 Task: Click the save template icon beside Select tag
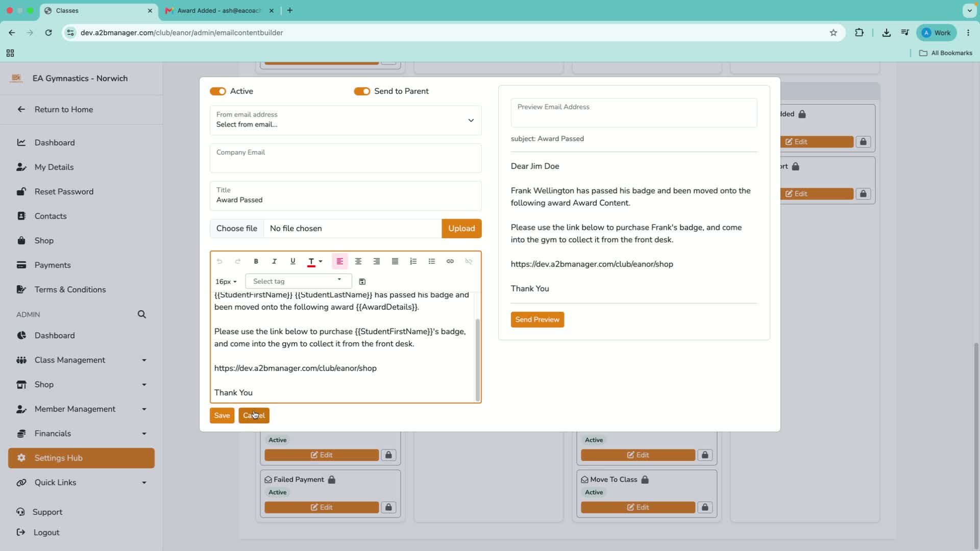[x=362, y=282]
